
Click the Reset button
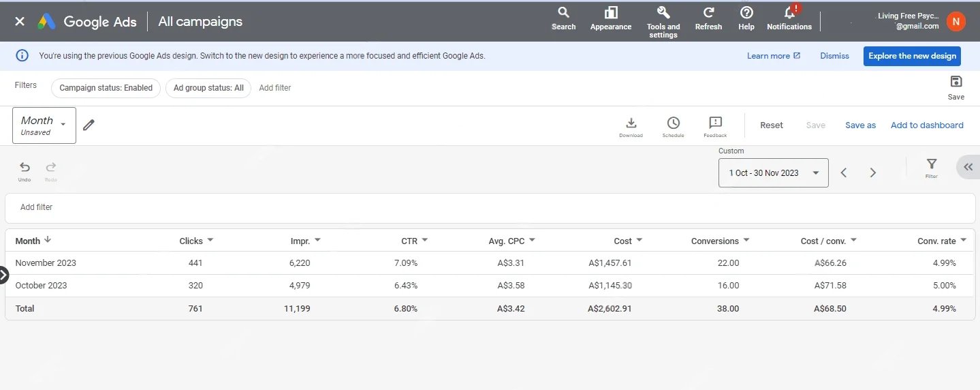point(772,125)
